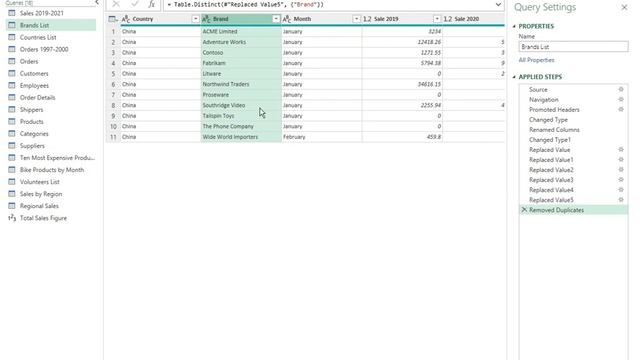Image resolution: width=640 pixels, height=360 pixels.
Task: Click the February month cell
Action: [321, 137]
